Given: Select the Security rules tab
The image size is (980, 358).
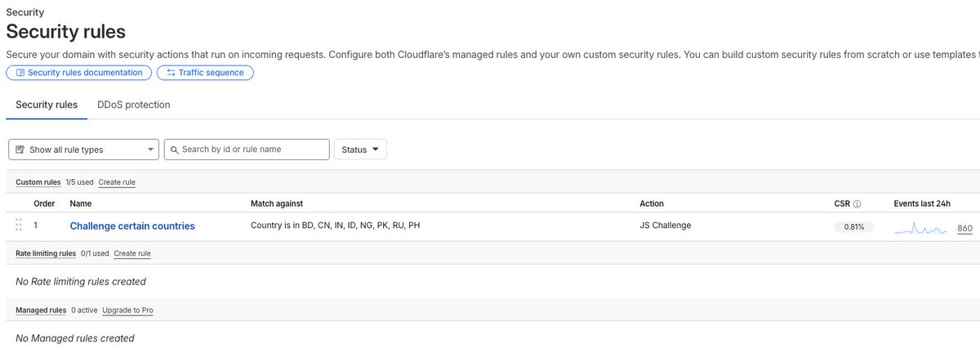Looking at the screenshot, I should point(47,105).
